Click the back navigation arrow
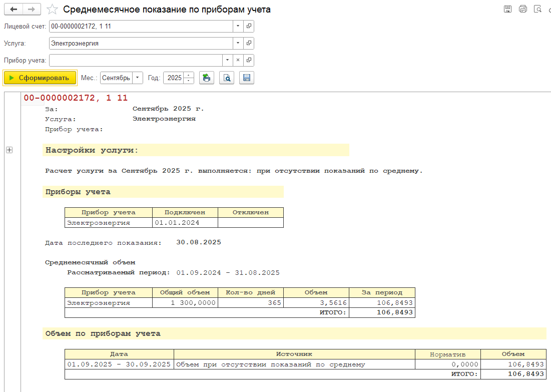 [14, 10]
